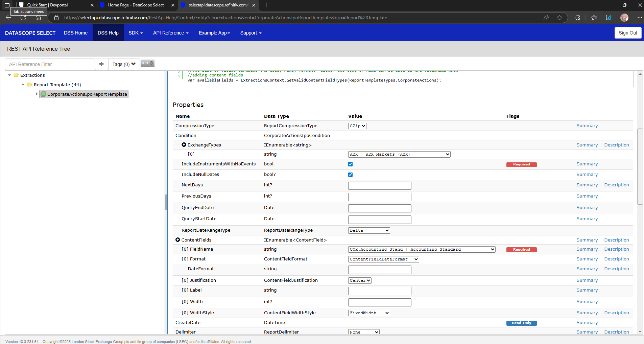Expand the CorporateActionsIpoReportTemplate node
This screenshot has width=644, height=344.
pos(37,94)
